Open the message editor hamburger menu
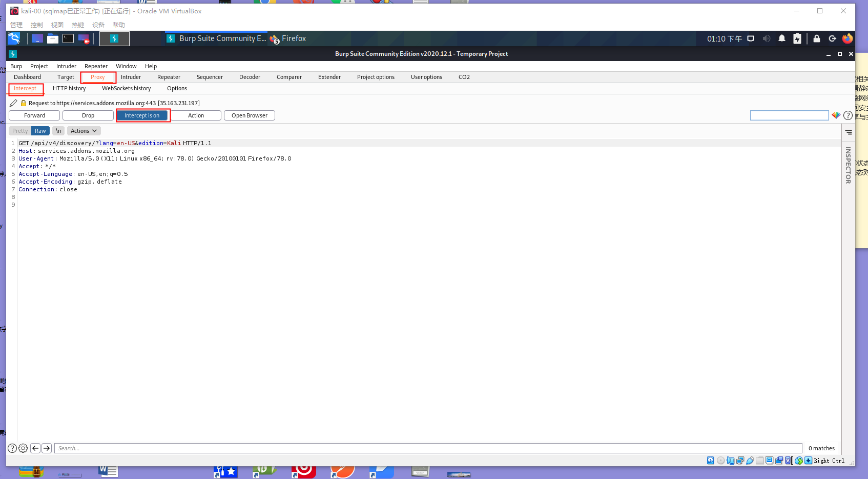 [849, 132]
